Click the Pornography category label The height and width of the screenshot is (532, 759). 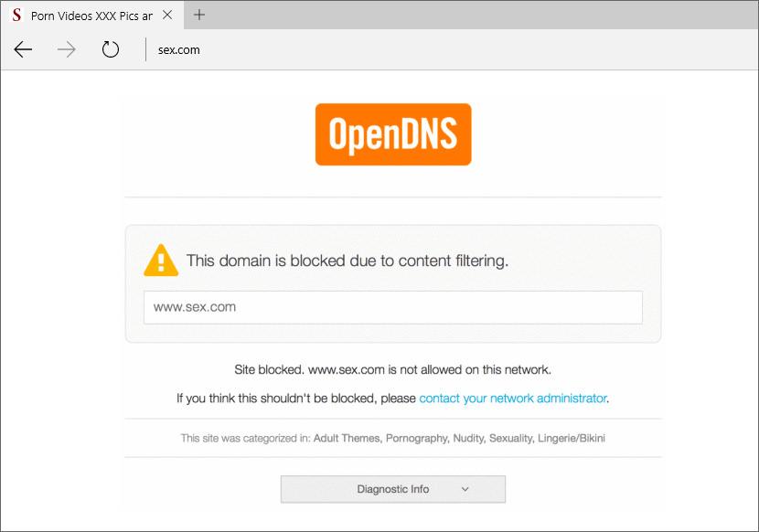tap(417, 438)
